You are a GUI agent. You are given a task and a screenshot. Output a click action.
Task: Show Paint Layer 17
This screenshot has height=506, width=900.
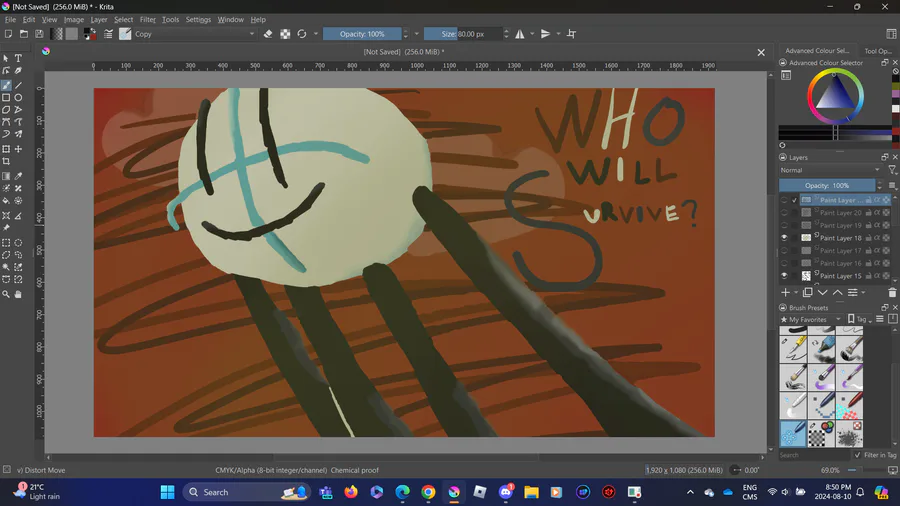point(784,250)
